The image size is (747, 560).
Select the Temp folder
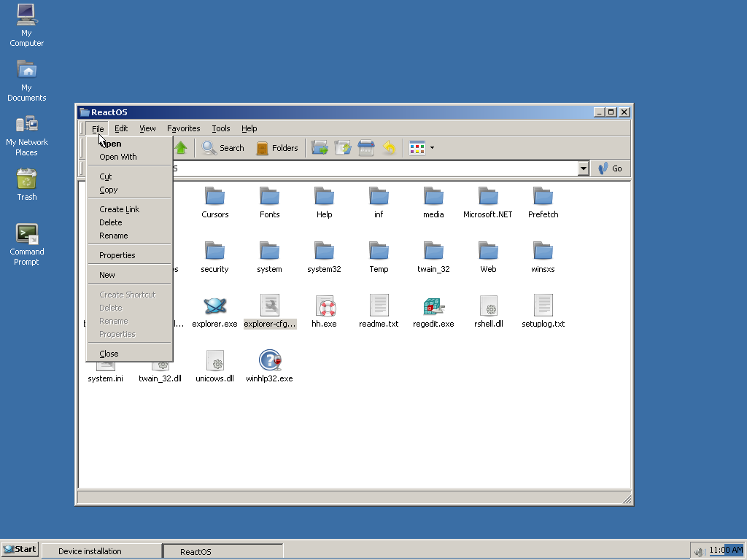click(x=379, y=257)
